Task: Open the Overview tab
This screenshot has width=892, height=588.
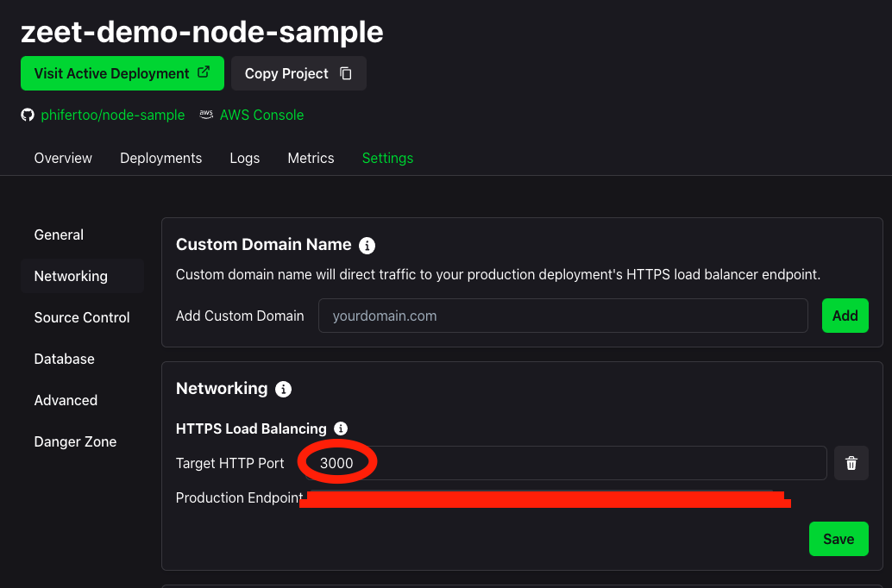Action: point(63,158)
